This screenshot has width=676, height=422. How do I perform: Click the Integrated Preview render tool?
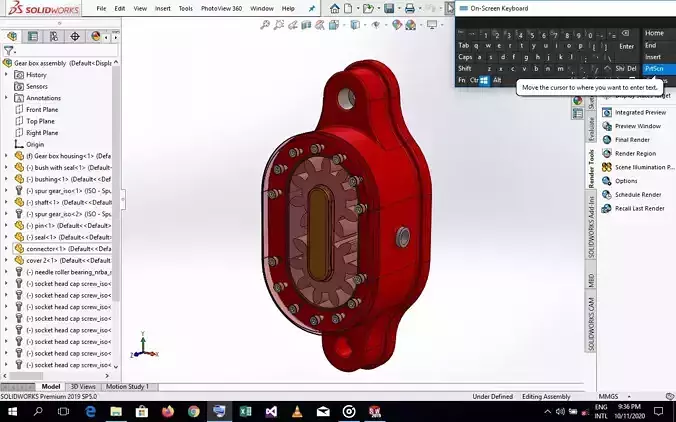point(634,112)
